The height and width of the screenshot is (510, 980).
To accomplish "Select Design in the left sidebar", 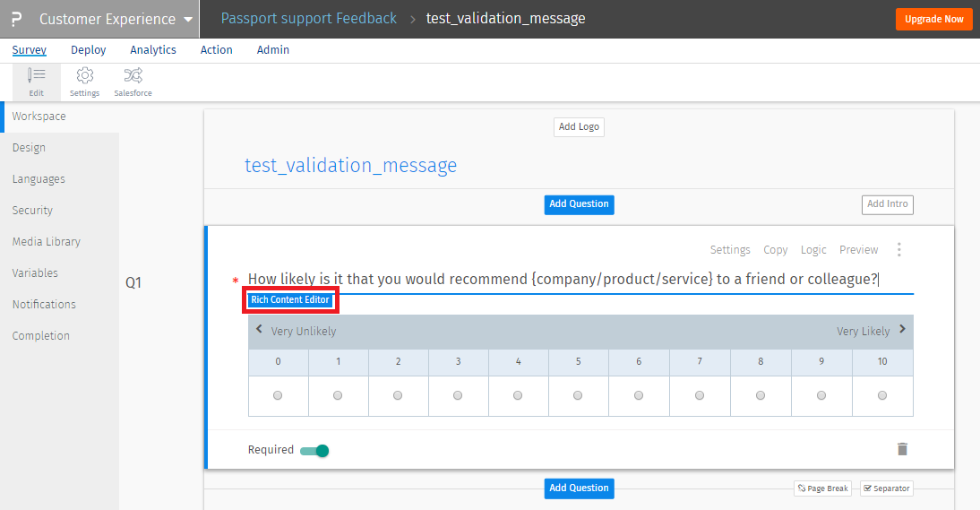I will pyautogui.click(x=29, y=148).
